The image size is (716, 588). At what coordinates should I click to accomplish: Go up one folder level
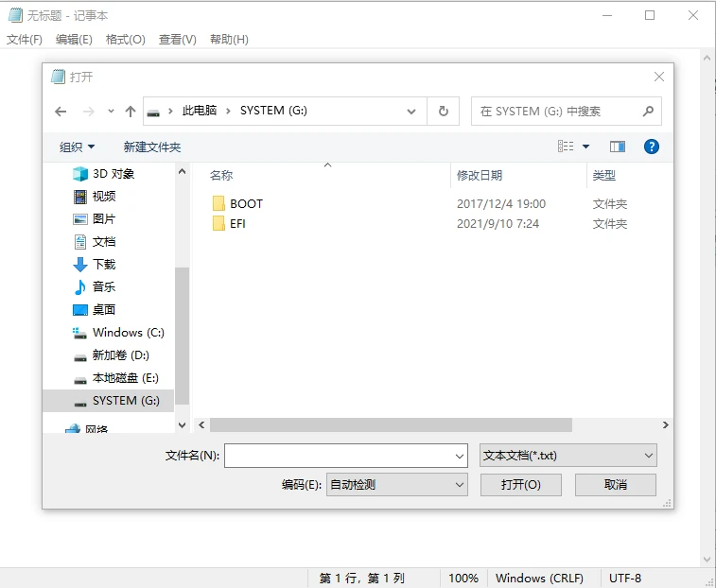(x=131, y=112)
